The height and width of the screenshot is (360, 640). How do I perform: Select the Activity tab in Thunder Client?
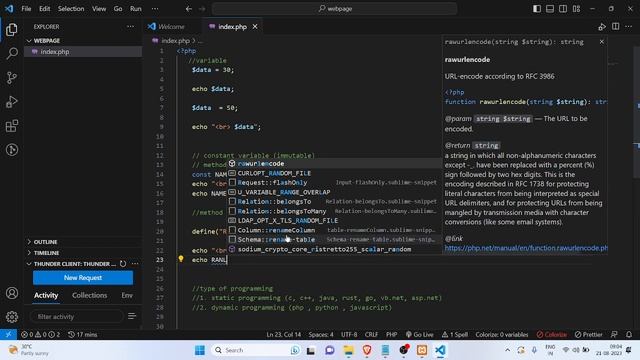(46, 295)
